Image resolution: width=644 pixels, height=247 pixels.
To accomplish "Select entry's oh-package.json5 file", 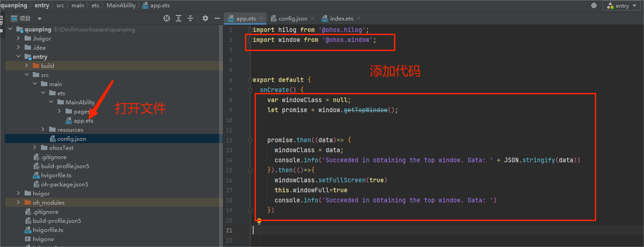I will click(x=65, y=184).
